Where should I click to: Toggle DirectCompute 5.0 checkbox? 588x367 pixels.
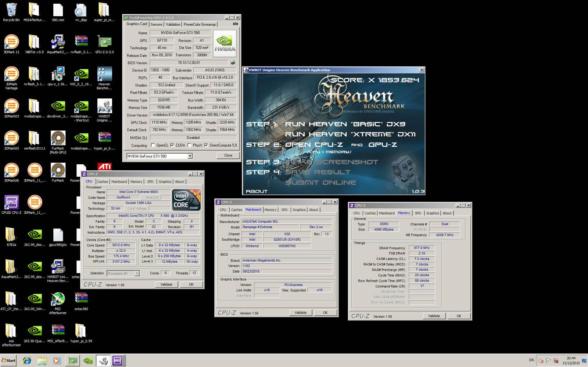coord(206,145)
